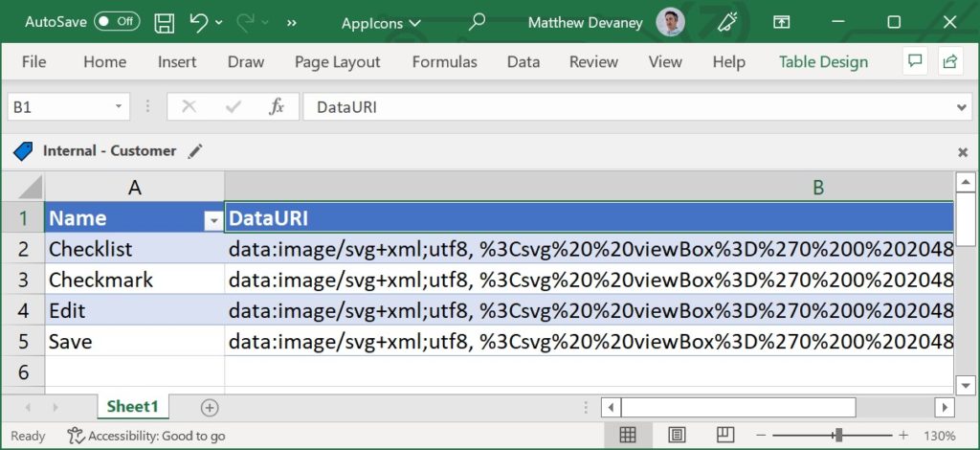Image resolution: width=980 pixels, height=450 pixels.
Task: Select the Sheet1 tab
Action: pos(132,407)
